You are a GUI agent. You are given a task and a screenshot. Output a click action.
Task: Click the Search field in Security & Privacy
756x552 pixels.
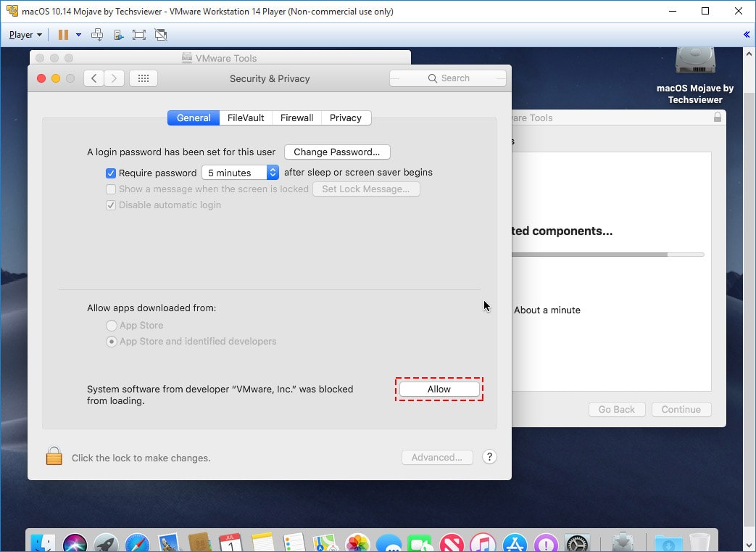tap(447, 78)
